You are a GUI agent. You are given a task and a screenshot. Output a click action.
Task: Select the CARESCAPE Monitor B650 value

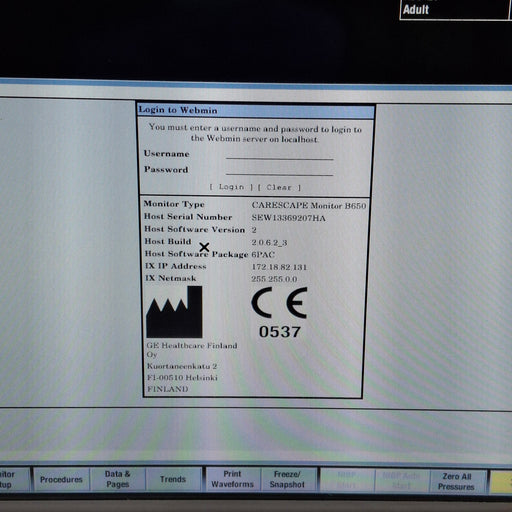click(x=309, y=205)
